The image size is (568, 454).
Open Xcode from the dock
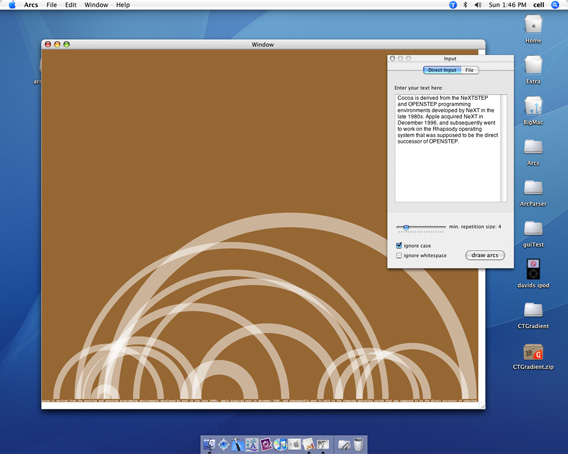(237, 444)
